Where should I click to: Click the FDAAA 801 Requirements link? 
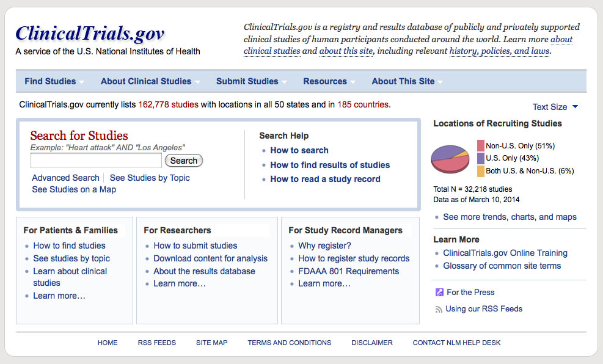tap(348, 271)
